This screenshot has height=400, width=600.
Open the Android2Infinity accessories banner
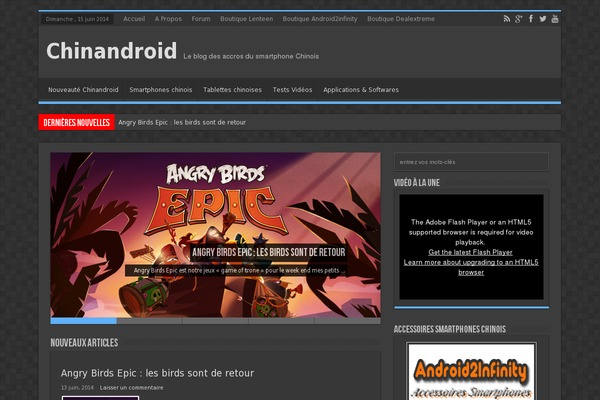click(x=471, y=371)
